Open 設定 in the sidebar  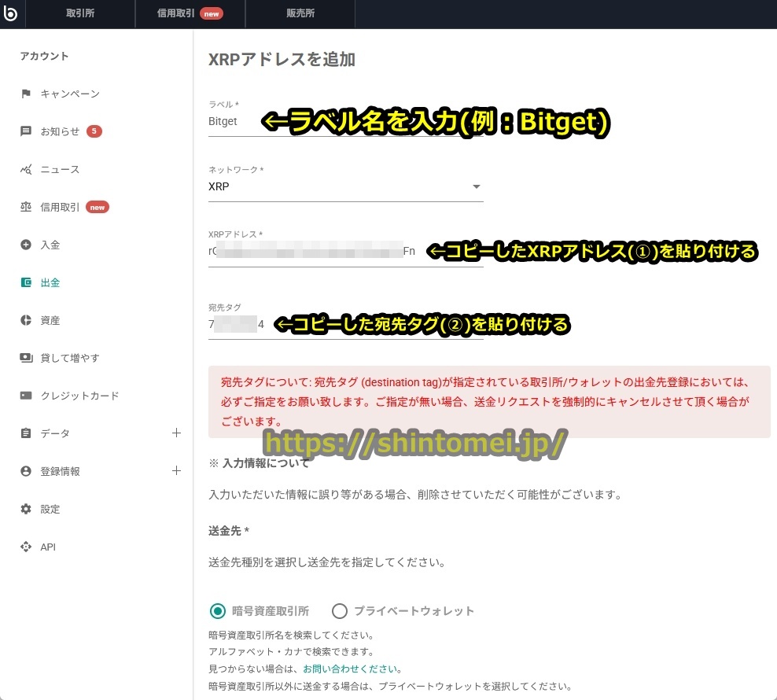click(50, 509)
